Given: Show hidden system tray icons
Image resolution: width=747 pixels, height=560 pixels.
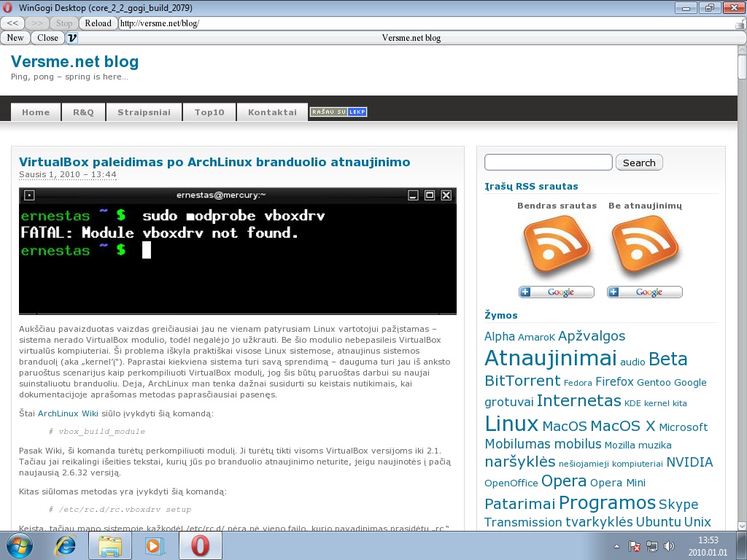Looking at the screenshot, I should click(616, 547).
